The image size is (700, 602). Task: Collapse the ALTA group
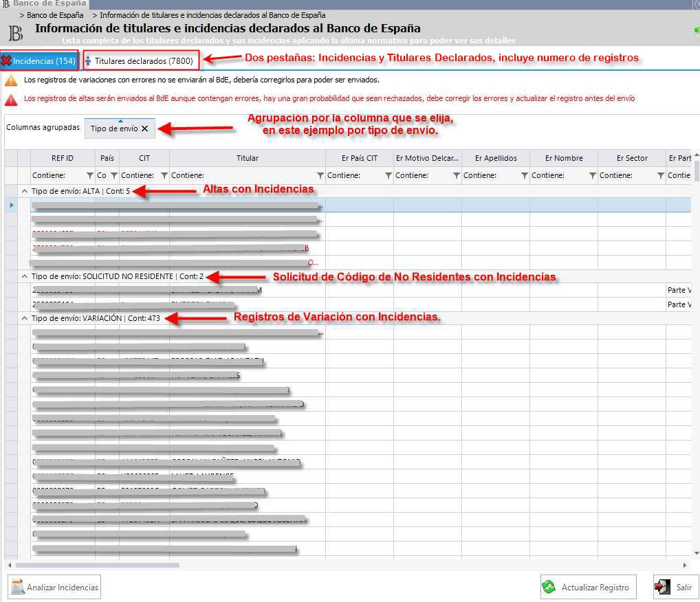25,191
